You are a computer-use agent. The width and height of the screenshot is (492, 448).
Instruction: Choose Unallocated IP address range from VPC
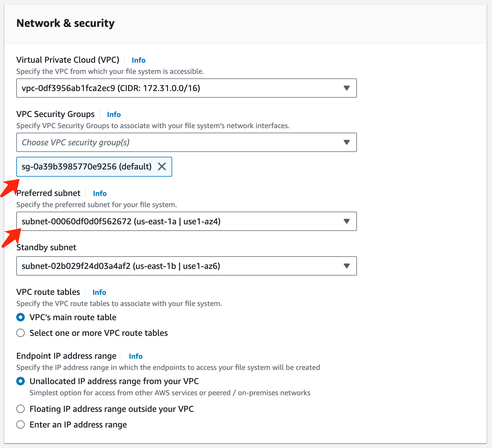coord(20,381)
